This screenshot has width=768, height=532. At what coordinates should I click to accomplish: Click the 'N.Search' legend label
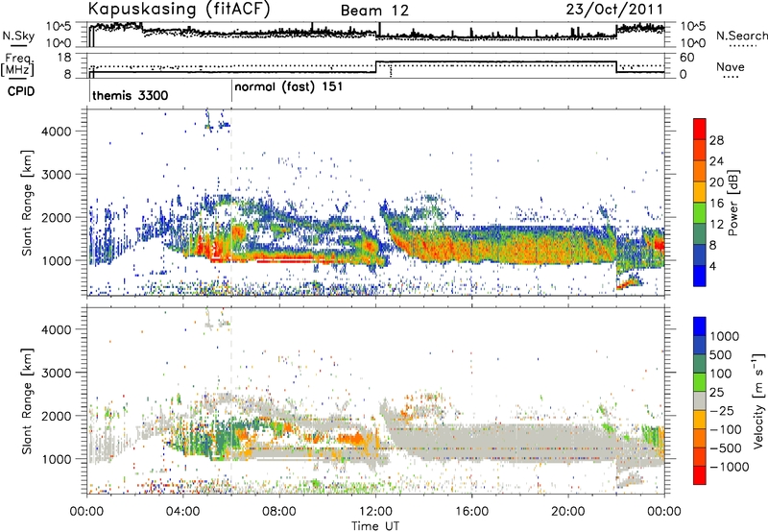741,36
